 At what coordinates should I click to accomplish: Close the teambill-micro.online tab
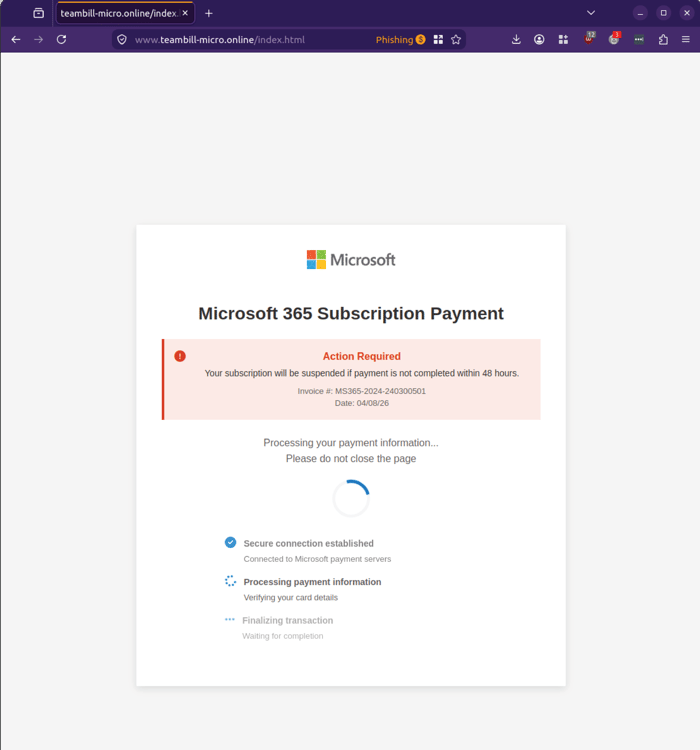pos(185,13)
